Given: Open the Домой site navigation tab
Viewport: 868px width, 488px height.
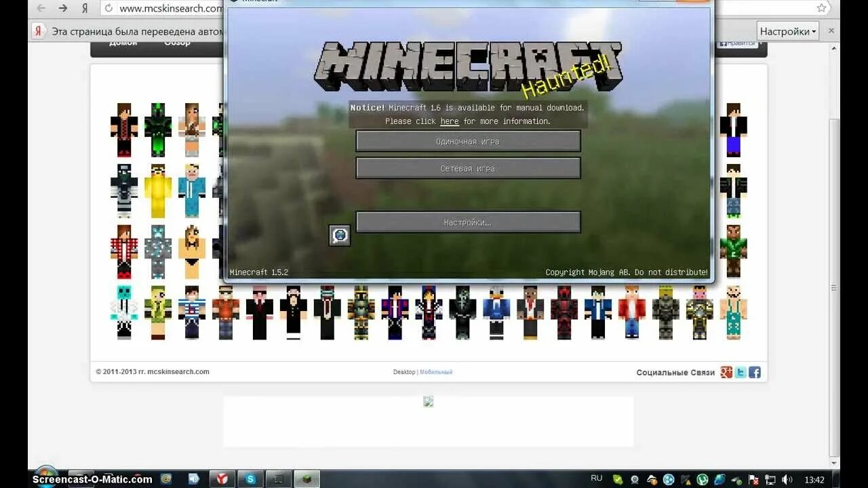Looking at the screenshot, I should click(123, 43).
